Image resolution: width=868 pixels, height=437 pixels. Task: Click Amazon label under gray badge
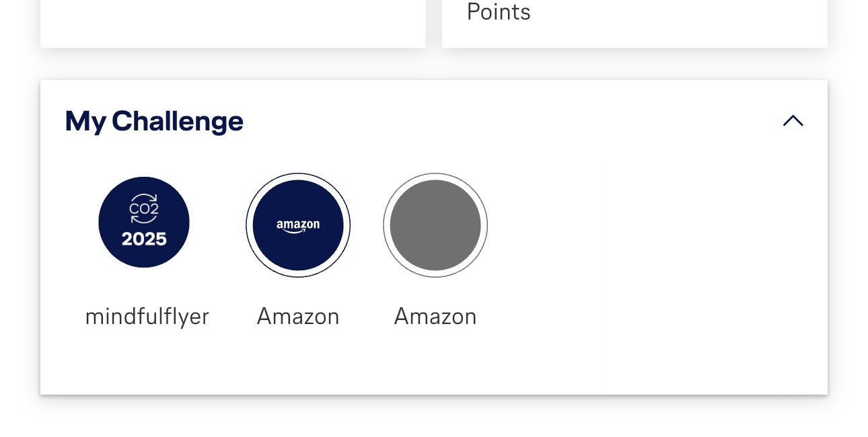[x=435, y=316]
